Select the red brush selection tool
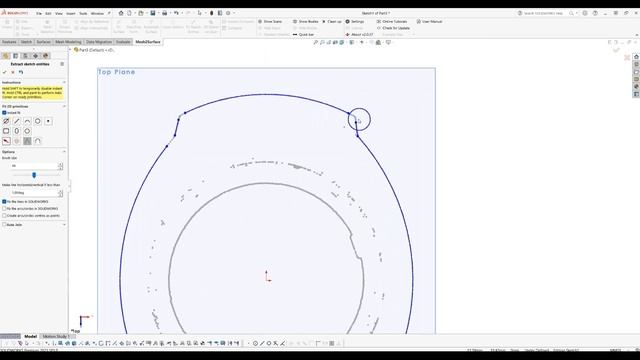The height and width of the screenshot is (360, 640). tap(6, 141)
